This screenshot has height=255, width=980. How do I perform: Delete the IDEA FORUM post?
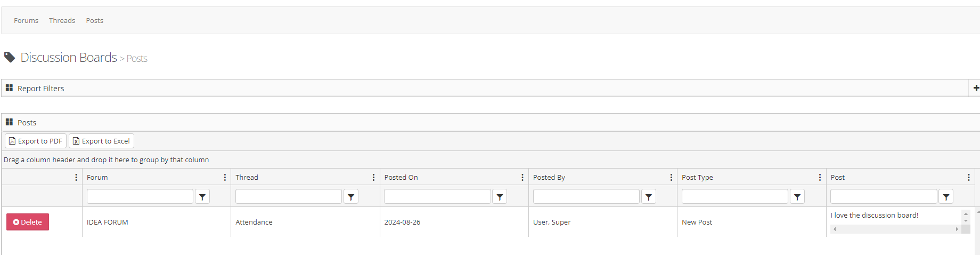click(28, 222)
